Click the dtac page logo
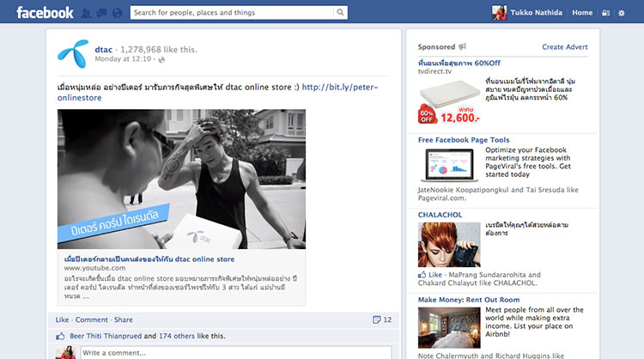The image size is (644, 359). (74, 53)
